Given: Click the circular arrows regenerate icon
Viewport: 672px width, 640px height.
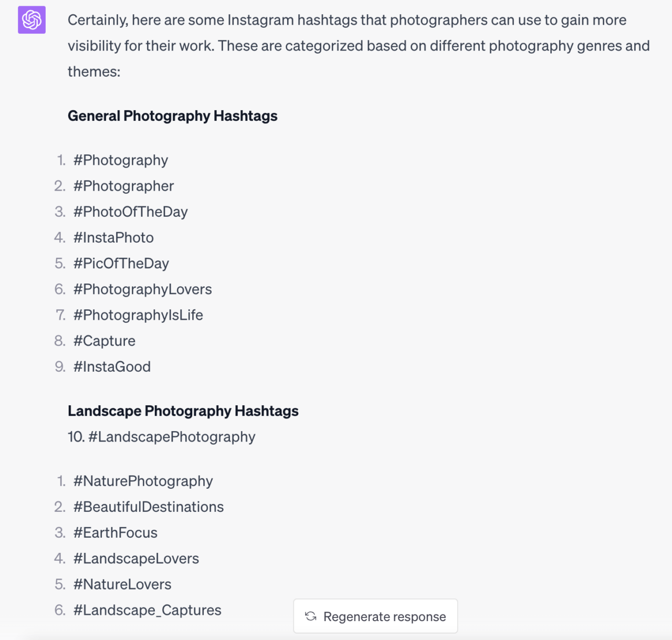Looking at the screenshot, I should click(311, 616).
